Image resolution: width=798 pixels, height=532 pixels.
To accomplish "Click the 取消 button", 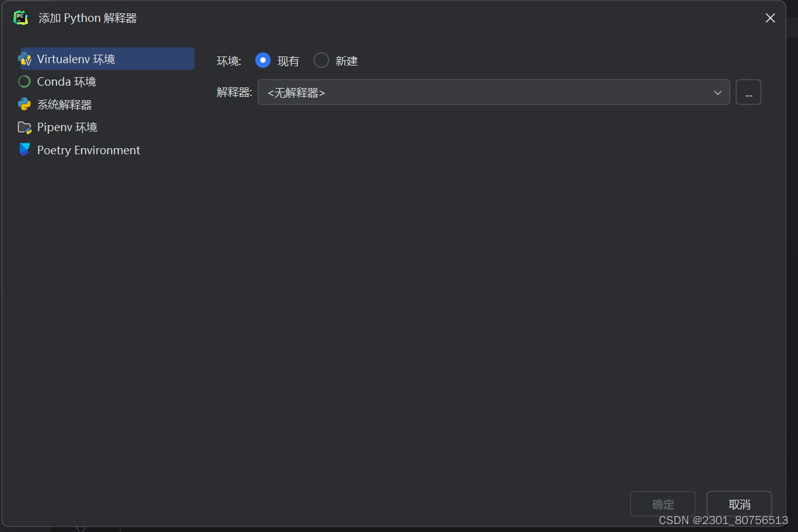I will (739, 504).
